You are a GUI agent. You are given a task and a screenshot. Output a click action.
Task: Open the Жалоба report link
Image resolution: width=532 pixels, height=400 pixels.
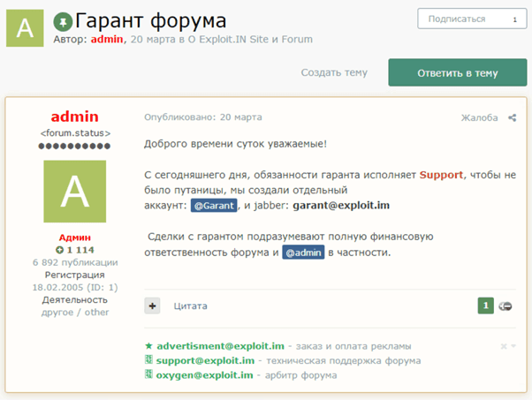(479, 117)
